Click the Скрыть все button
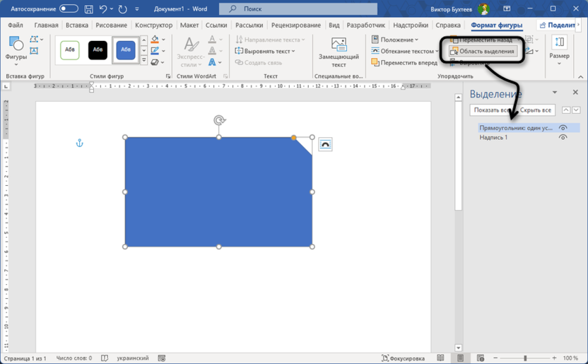This screenshot has width=588, height=364. pos(536,110)
